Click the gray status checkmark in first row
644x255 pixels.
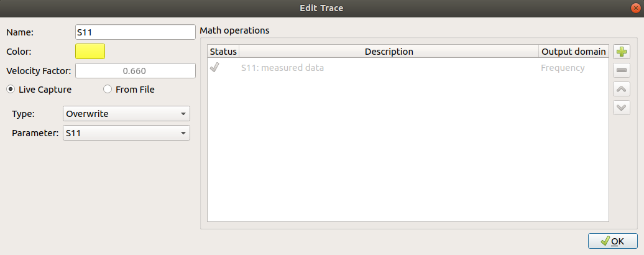pyautogui.click(x=214, y=68)
